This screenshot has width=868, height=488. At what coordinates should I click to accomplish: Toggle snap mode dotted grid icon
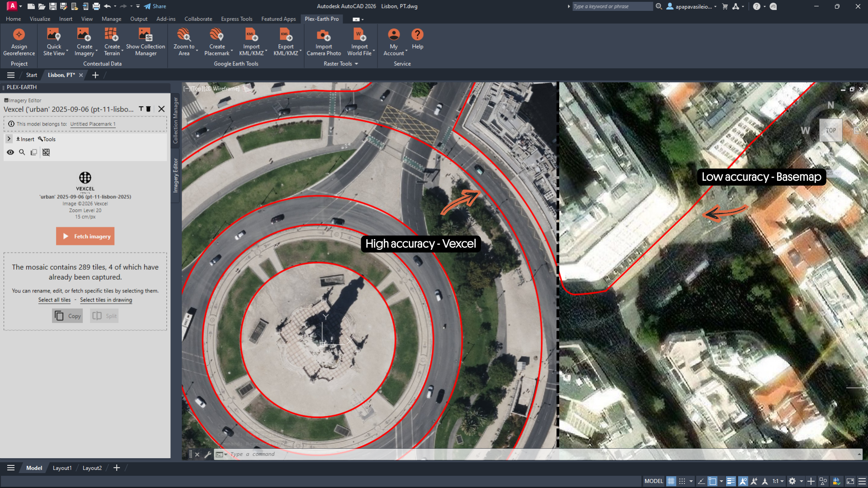[682, 481]
